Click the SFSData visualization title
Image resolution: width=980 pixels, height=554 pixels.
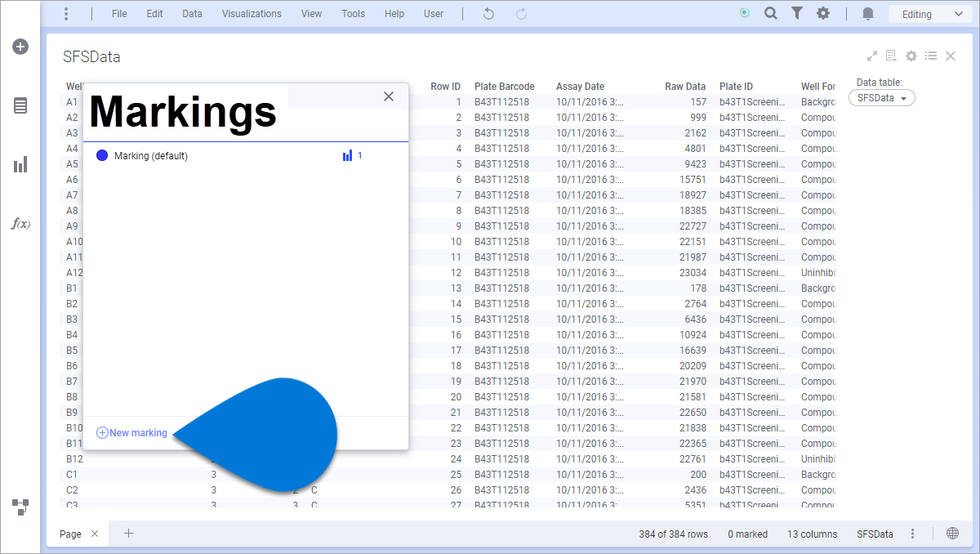coord(91,57)
